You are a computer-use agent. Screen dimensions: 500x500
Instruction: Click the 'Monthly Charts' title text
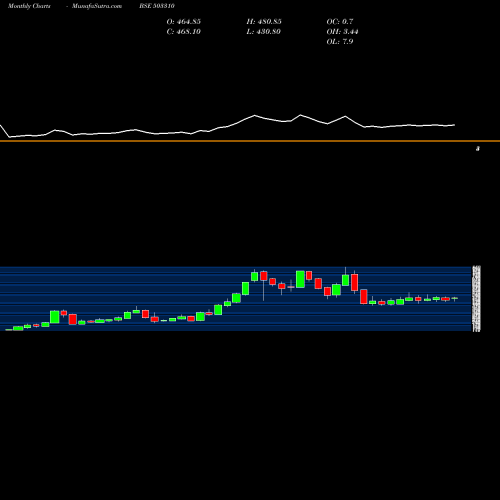(x=29, y=6)
